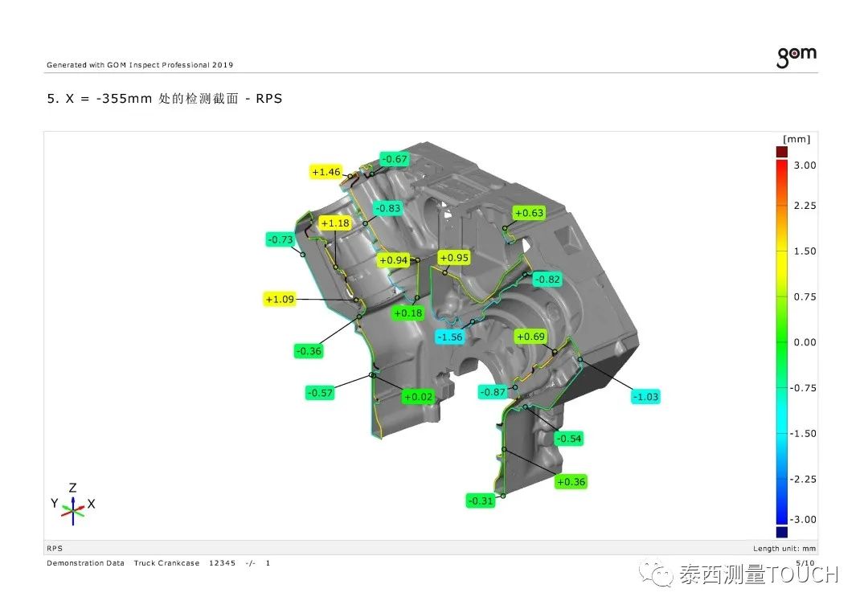
Task: Click the deviation color legend bar
Action: point(782,341)
